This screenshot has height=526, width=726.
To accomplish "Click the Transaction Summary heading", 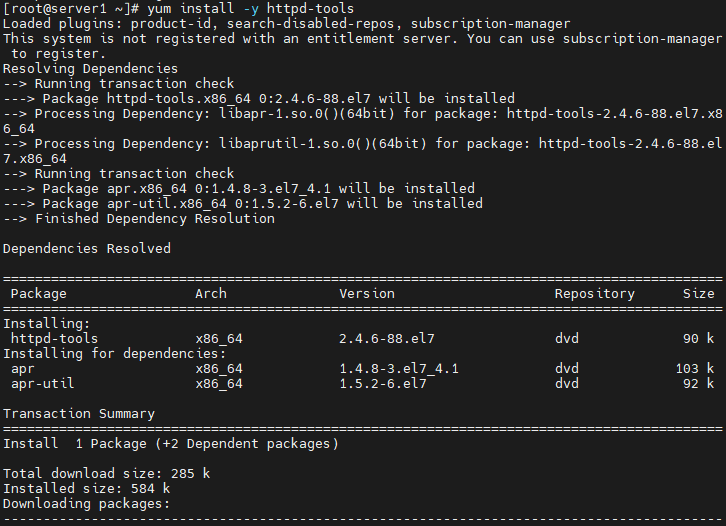I will point(79,413).
